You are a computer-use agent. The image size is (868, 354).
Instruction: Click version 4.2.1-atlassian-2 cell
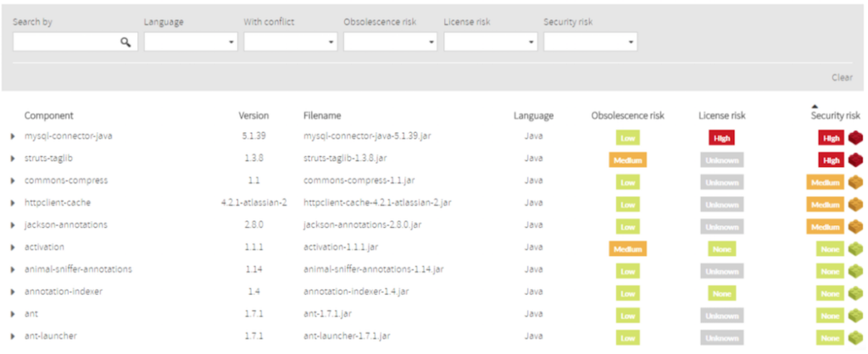coord(253,203)
